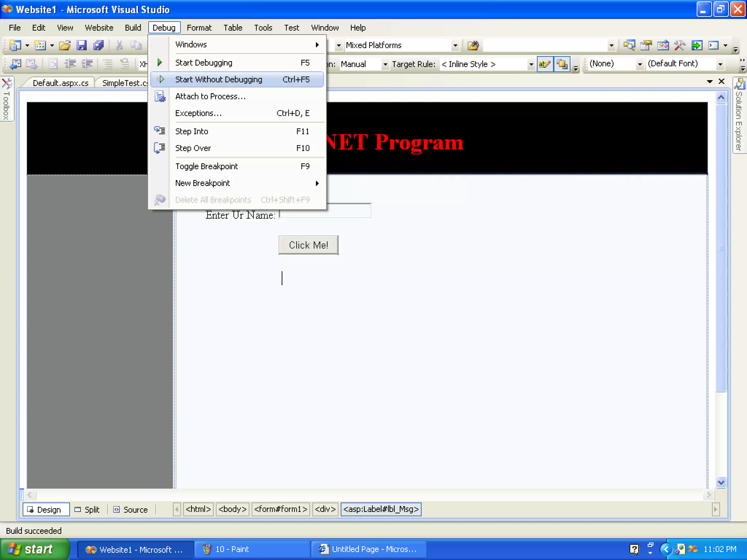
Task: Click the Step Into menu icon
Action: pos(159,130)
